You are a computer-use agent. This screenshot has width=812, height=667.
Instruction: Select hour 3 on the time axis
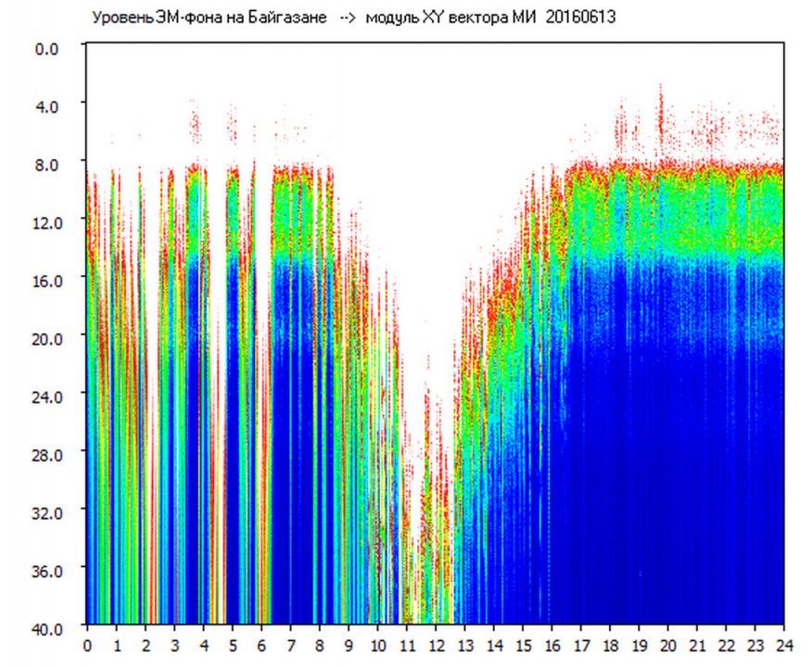click(174, 645)
